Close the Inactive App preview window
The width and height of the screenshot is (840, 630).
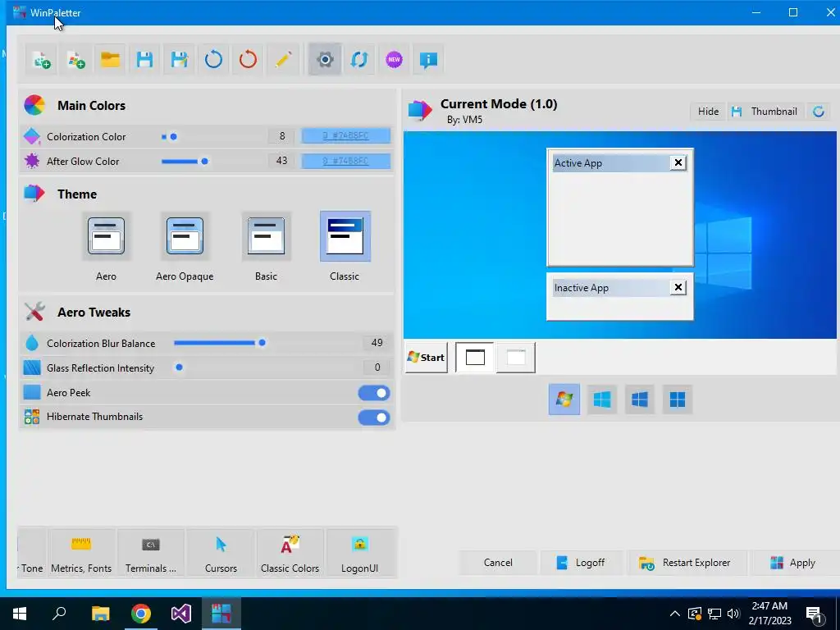(678, 287)
